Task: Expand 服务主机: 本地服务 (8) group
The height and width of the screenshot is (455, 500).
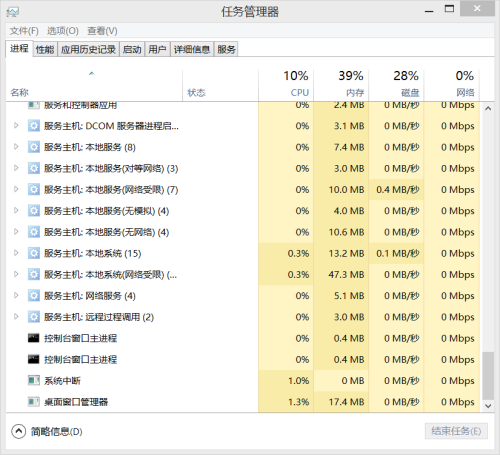Action: [x=16, y=147]
